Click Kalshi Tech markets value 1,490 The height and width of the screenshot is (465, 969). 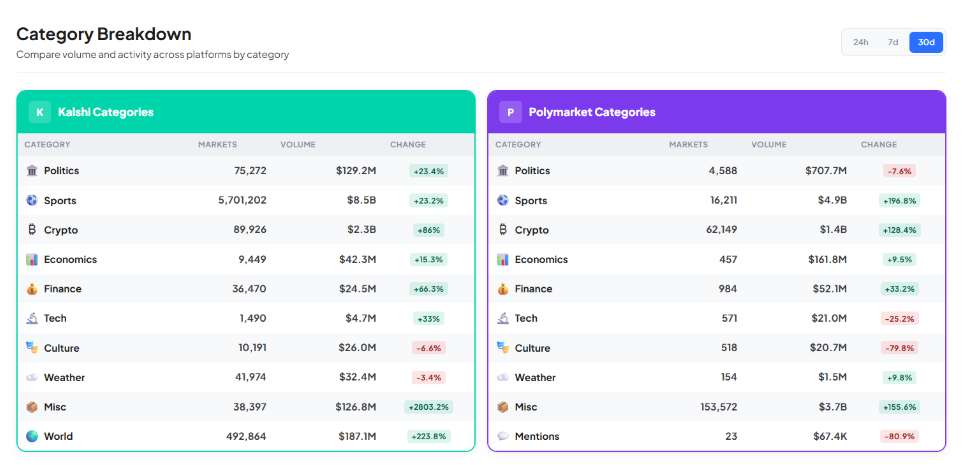point(252,318)
